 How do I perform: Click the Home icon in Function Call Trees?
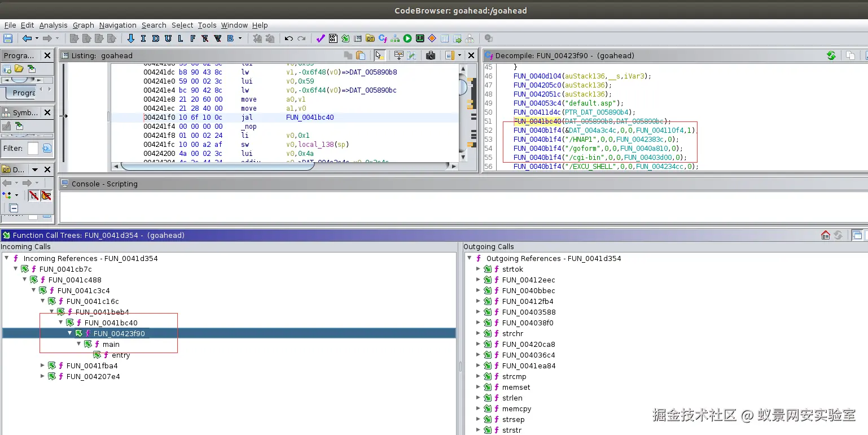coord(825,235)
